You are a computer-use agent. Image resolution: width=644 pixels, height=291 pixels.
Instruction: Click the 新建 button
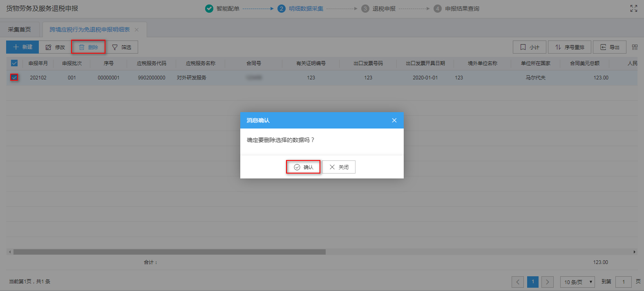(22, 47)
